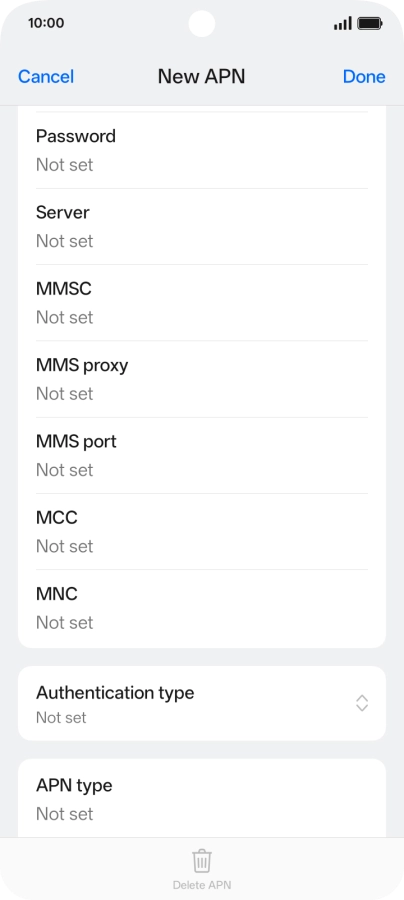Open the MMSC setting
404x900 pixels.
point(202,303)
